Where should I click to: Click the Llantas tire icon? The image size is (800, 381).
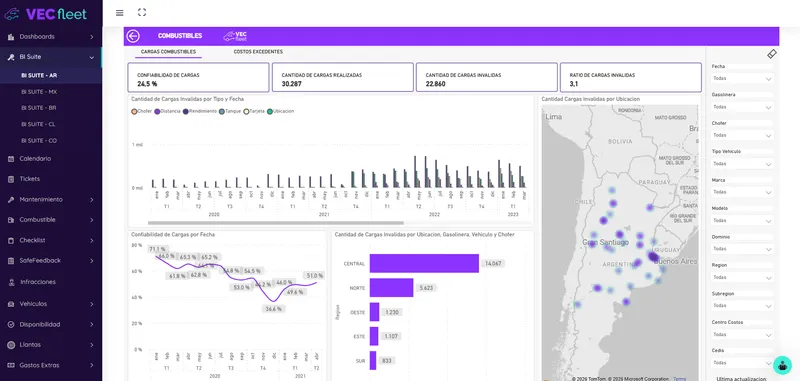click(11, 345)
